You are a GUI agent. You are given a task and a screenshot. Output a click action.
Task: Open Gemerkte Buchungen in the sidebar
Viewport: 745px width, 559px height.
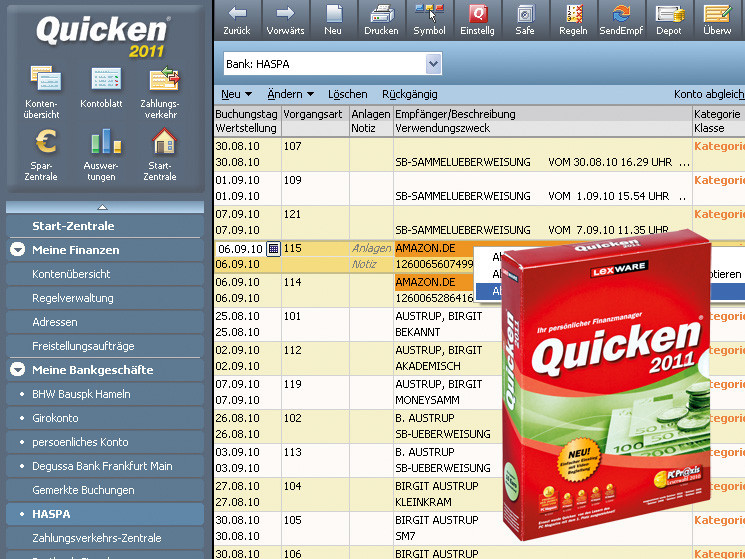[105, 490]
